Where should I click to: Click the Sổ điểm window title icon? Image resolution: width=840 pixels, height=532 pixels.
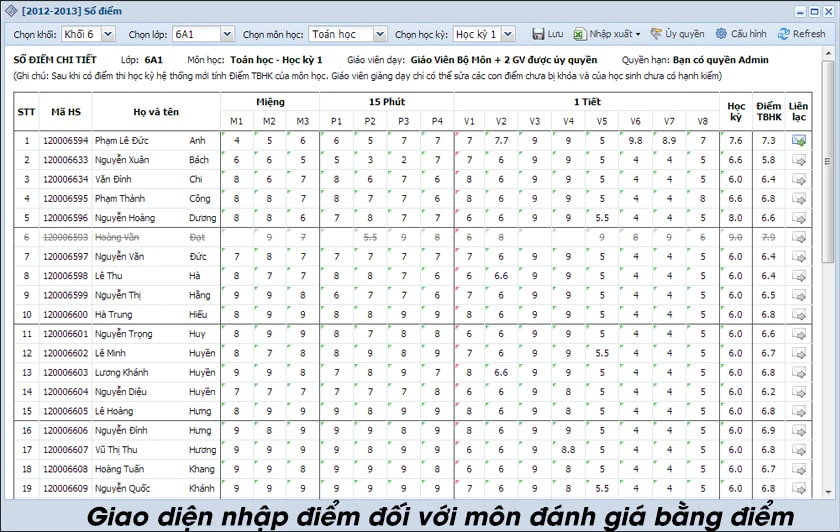(x=11, y=11)
